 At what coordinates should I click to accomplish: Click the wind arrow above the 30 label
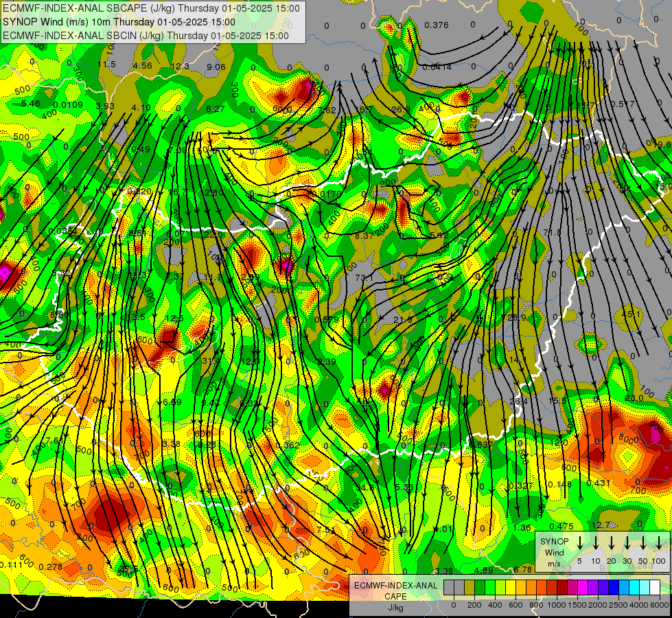pyautogui.click(x=627, y=542)
